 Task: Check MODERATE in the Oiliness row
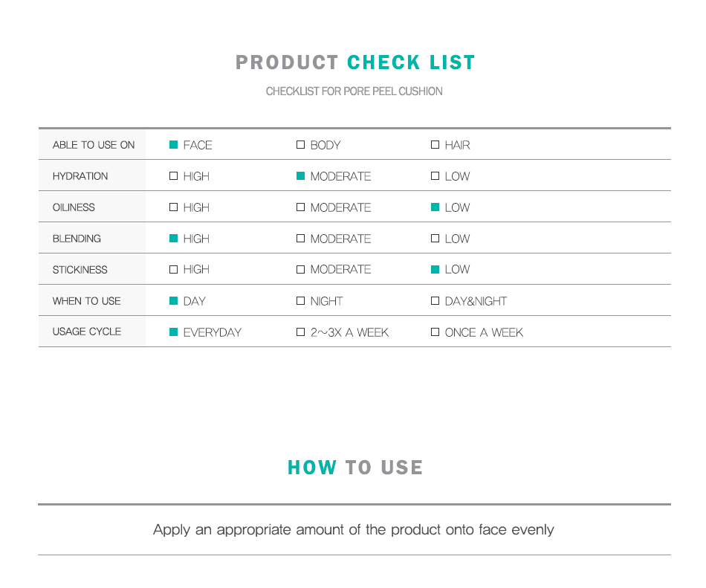(x=301, y=207)
